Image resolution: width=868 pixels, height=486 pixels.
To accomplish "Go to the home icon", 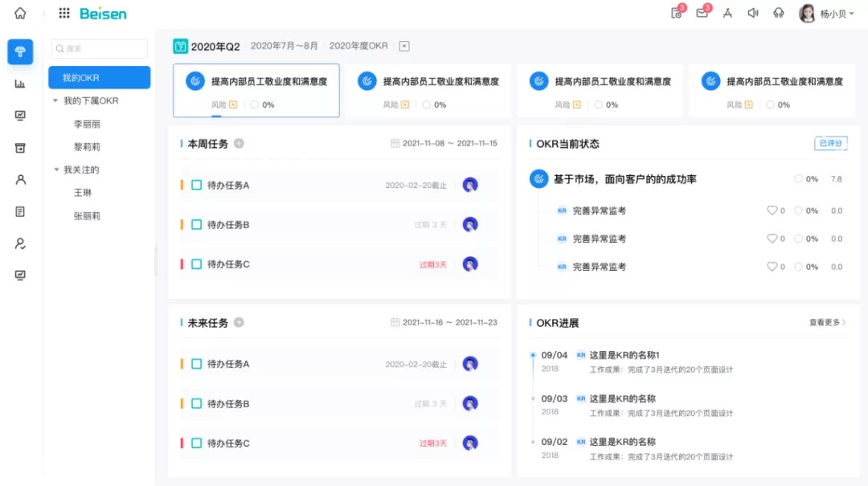I will 20,13.
